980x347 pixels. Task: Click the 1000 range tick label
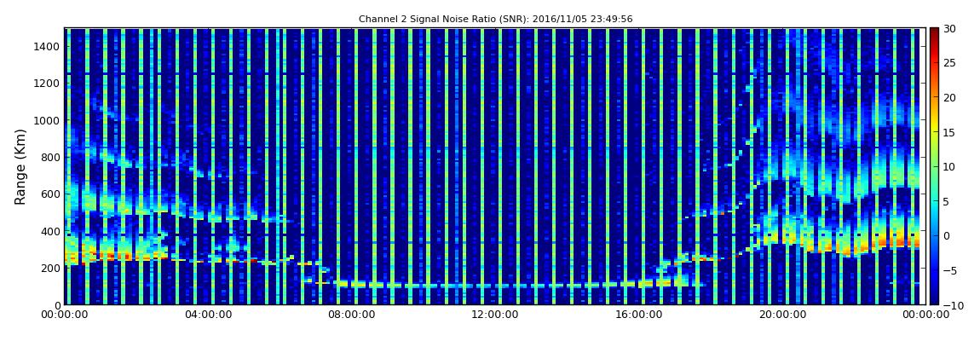[x=48, y=120]
